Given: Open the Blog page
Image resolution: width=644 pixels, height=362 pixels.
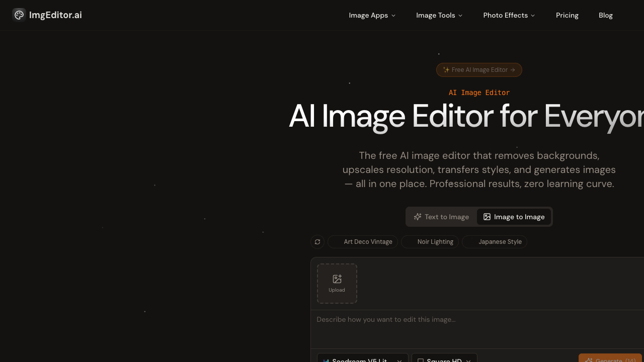Looking at the screenshot, I should coord(606,15).
